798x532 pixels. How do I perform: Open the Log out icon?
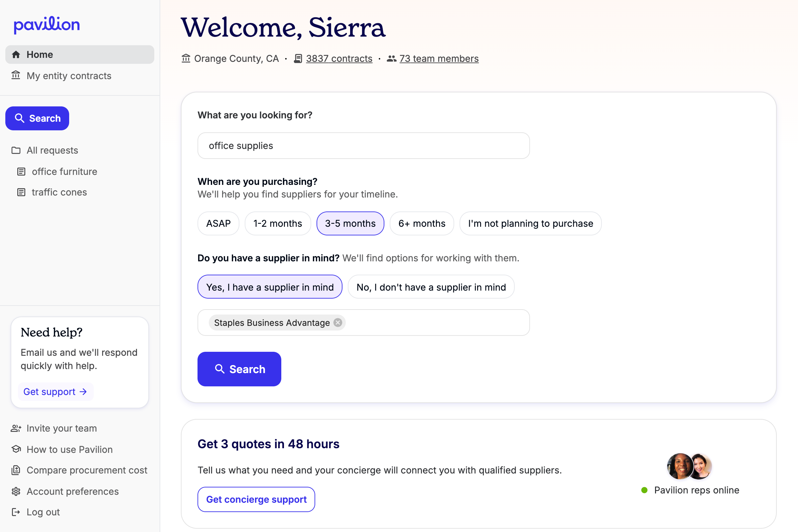point(16,512)
